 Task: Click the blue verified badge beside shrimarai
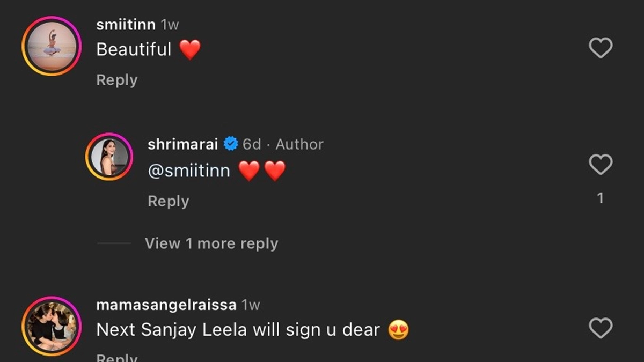coord(231,144)
